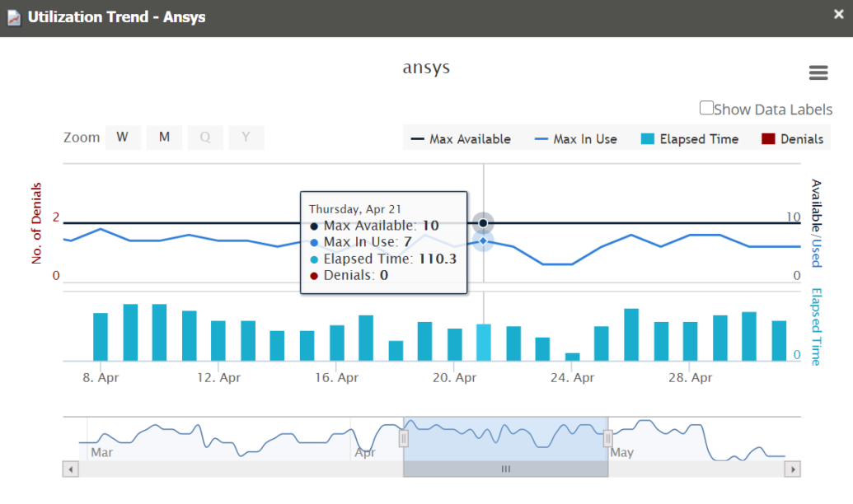Zoom chart to one month with M
853x504 pixels.
164,137
